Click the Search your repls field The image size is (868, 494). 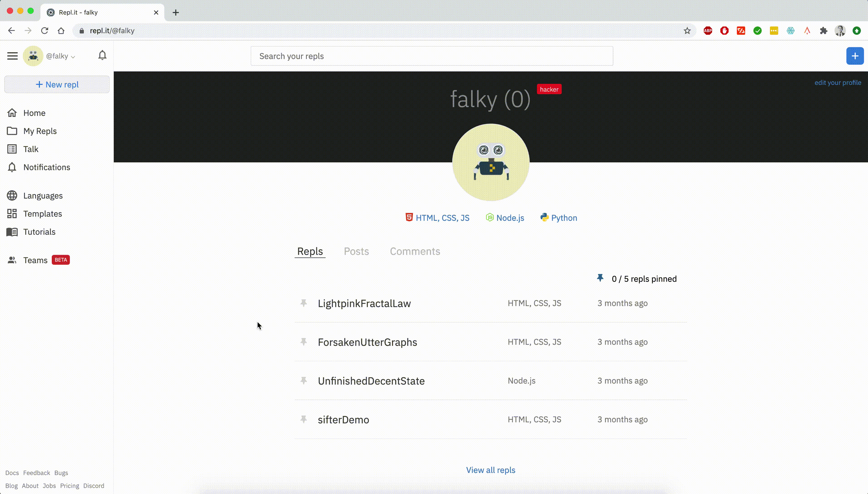pyautogui.click(x=432, y=56)
